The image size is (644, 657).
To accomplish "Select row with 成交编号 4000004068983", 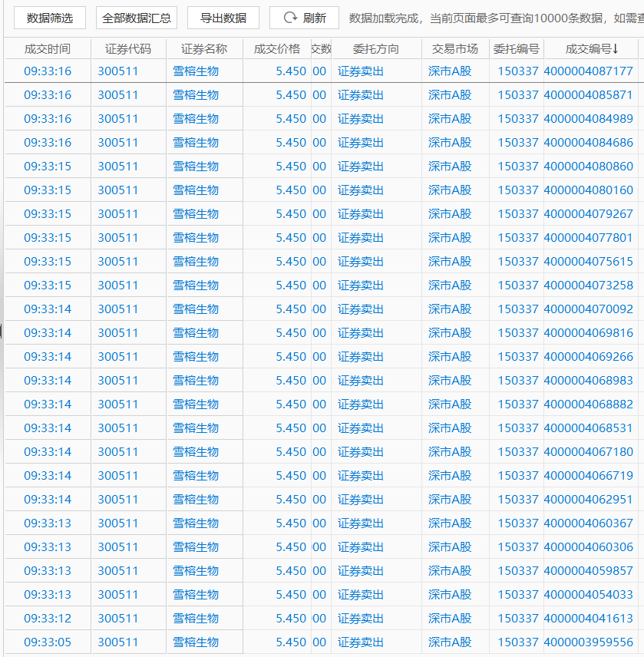I will (x=322, y=381).
